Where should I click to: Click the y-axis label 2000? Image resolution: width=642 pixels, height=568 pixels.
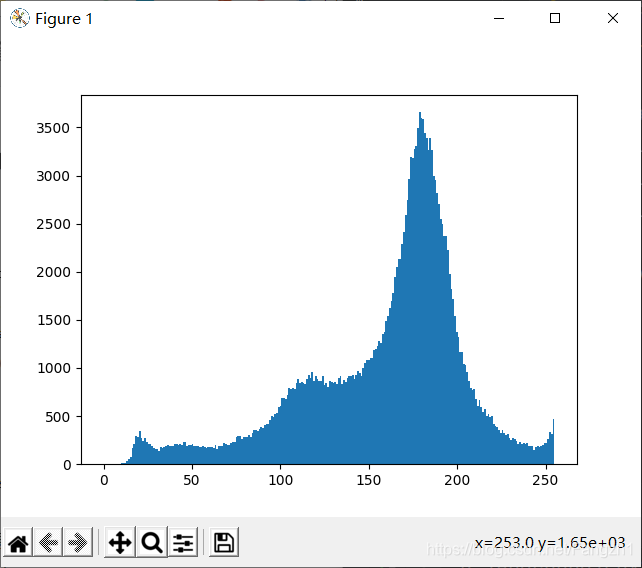53,272
